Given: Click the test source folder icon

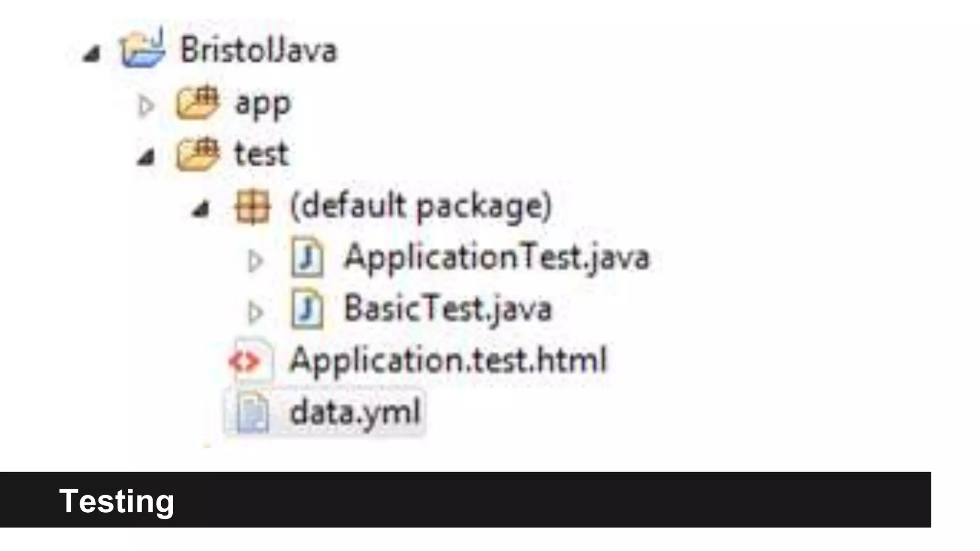Looking at the screenshot, I should click(x=198, y=154).
